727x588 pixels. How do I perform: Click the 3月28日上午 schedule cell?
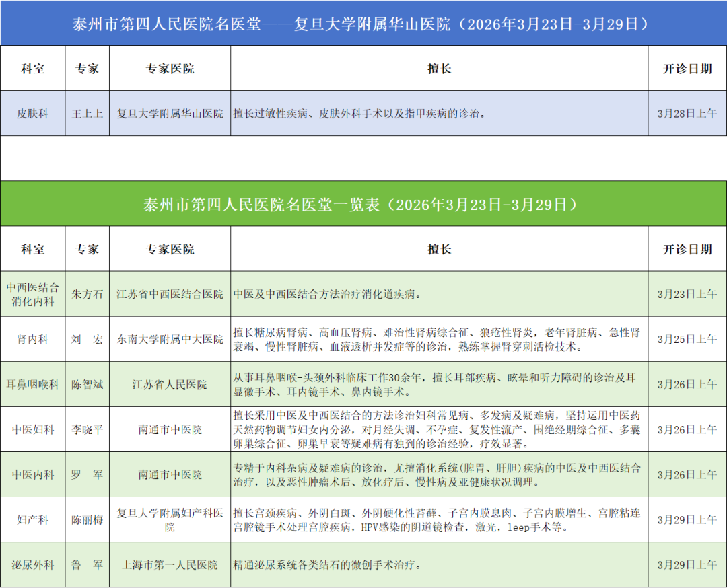(687, 114)
